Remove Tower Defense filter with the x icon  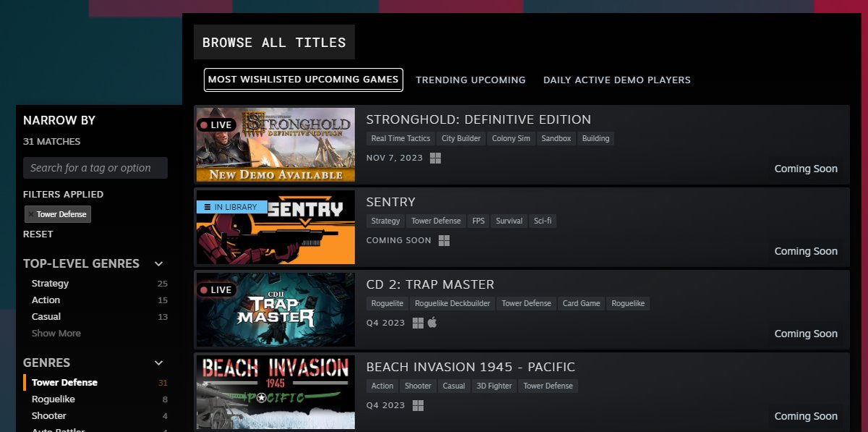pyautogui.click(x=30, y=214)
